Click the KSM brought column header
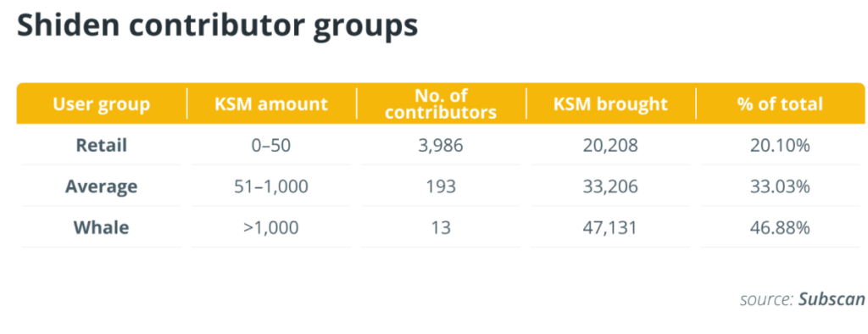Image resolution: width=868 pixels, height=334 pixels. pyautogui.click(x=610, y=104)
